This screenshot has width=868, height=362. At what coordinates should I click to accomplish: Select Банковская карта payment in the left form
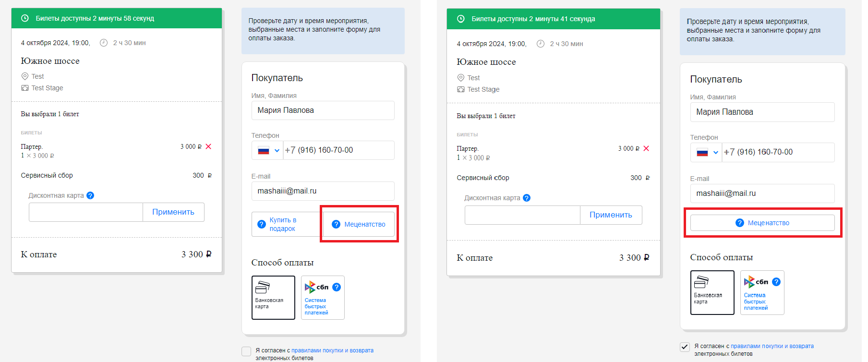point(273,297)
